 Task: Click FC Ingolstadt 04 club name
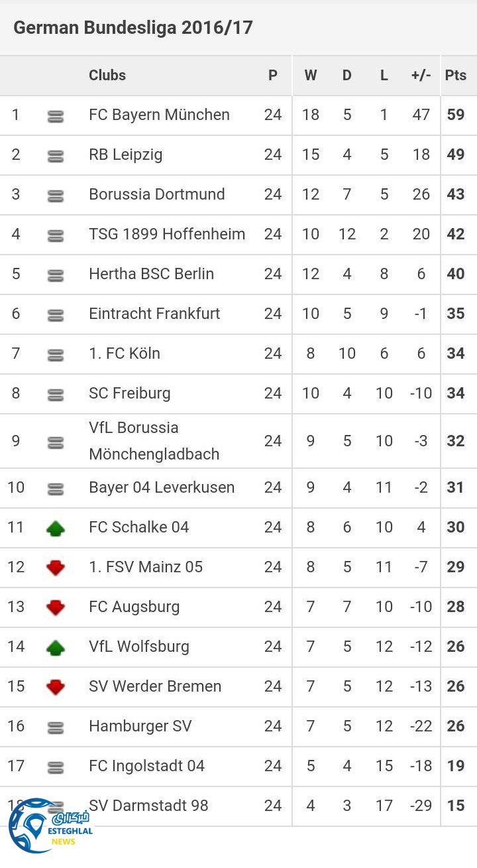point(146,766)
